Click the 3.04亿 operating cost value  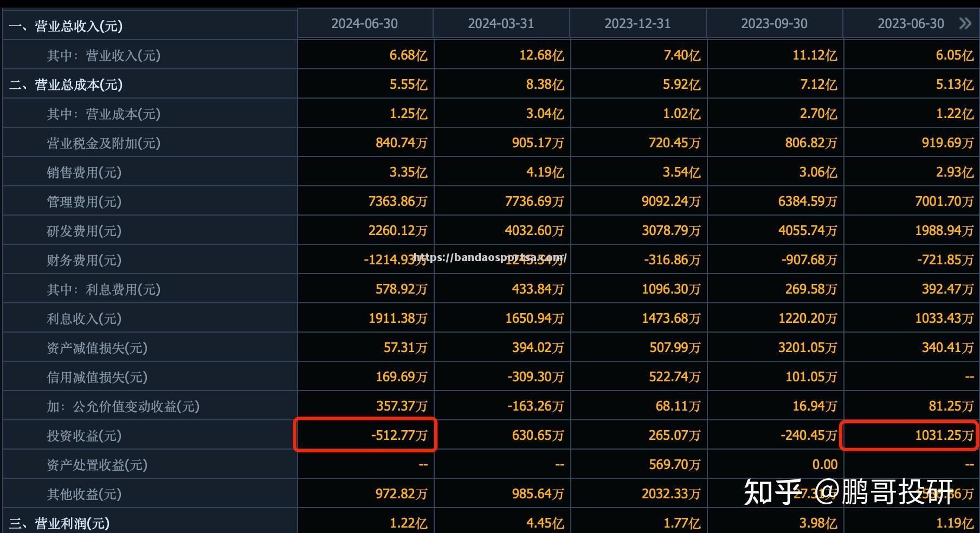click(x=545, y=114)
